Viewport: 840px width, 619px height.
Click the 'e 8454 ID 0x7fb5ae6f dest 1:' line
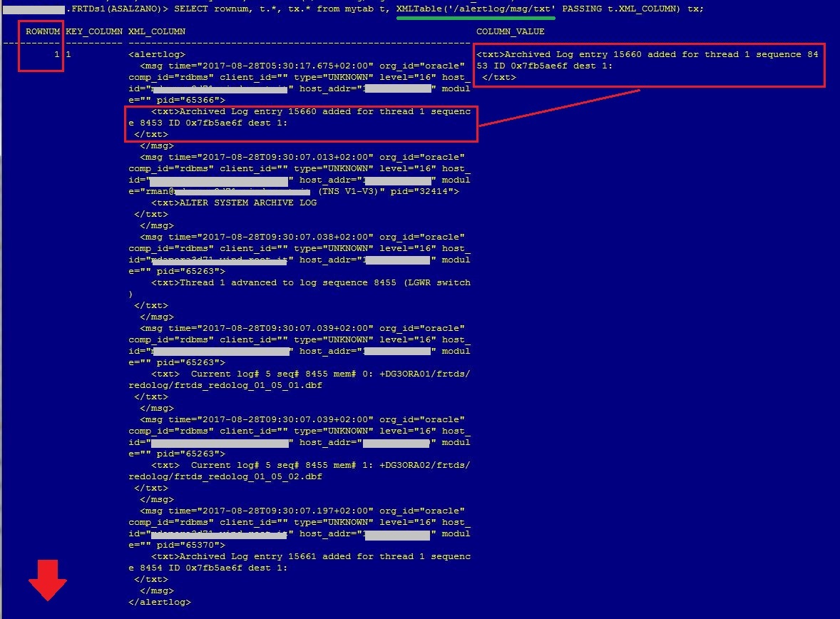click(x=208, y=568)
